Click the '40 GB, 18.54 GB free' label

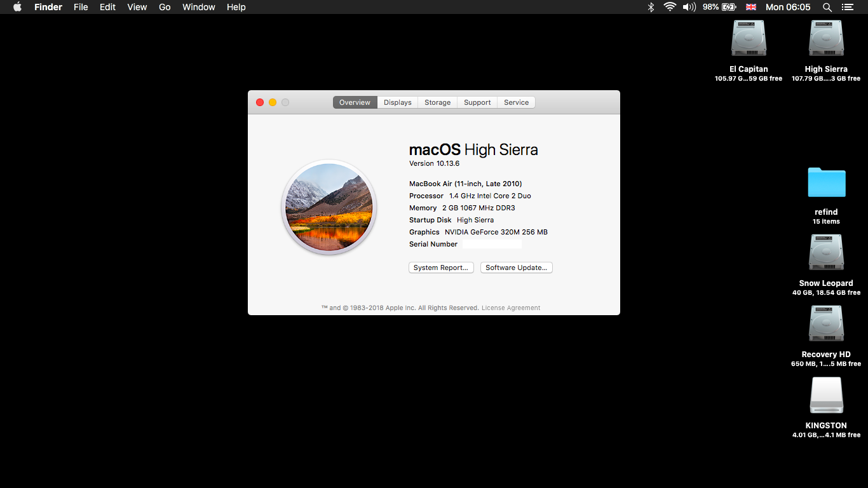coord(826,292)
